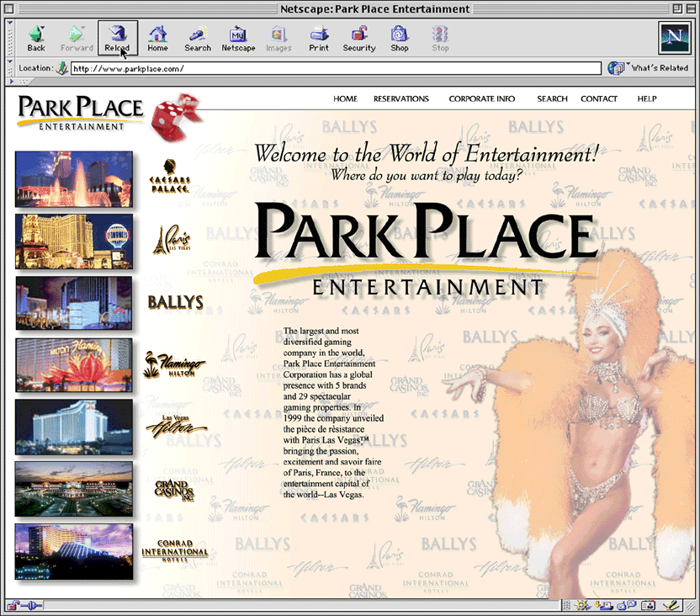
Task: Open Newsgroups from the component bar
Action: pos(626,606)
